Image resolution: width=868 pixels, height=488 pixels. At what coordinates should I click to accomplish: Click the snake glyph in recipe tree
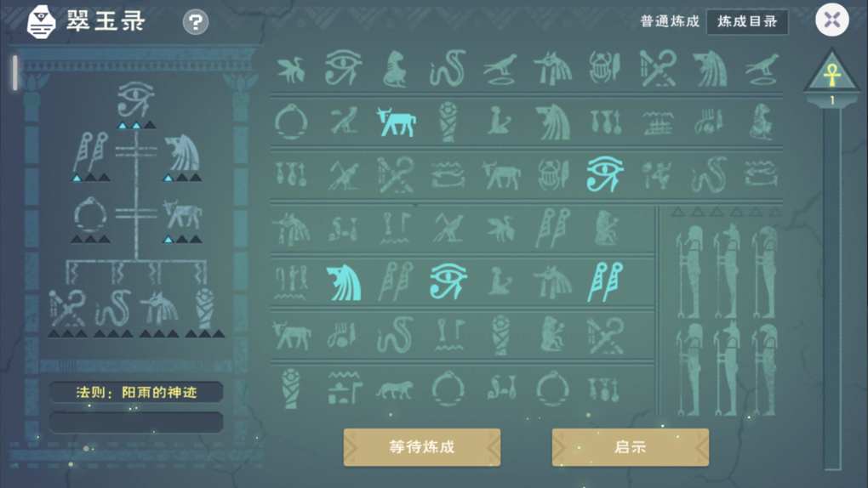pyautogui.click(x=113, y=308)
